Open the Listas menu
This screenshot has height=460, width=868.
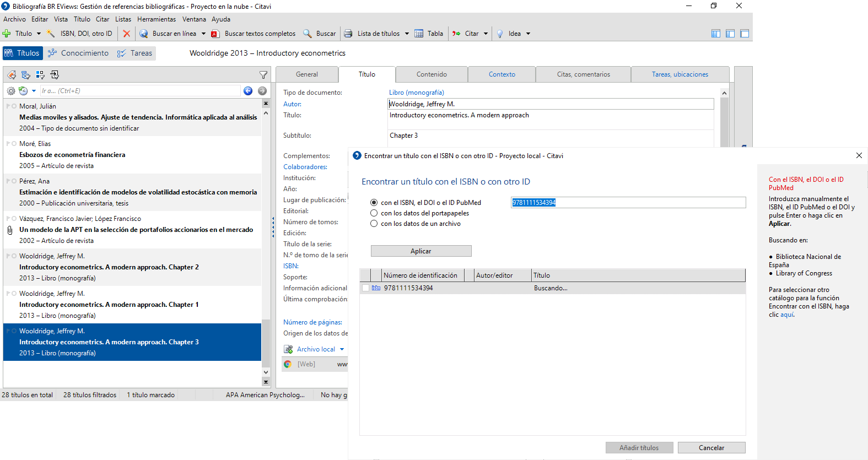pos(123,19)
